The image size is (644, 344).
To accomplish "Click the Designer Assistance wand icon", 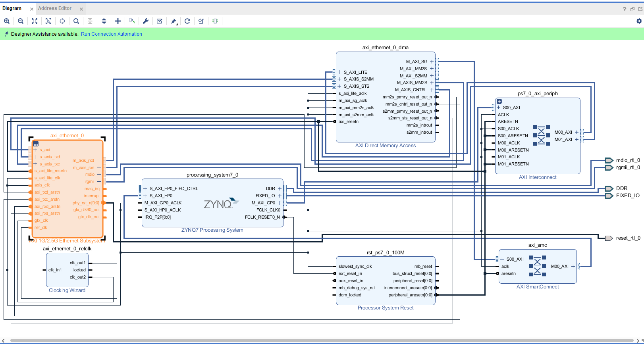I will pos(6,34).
